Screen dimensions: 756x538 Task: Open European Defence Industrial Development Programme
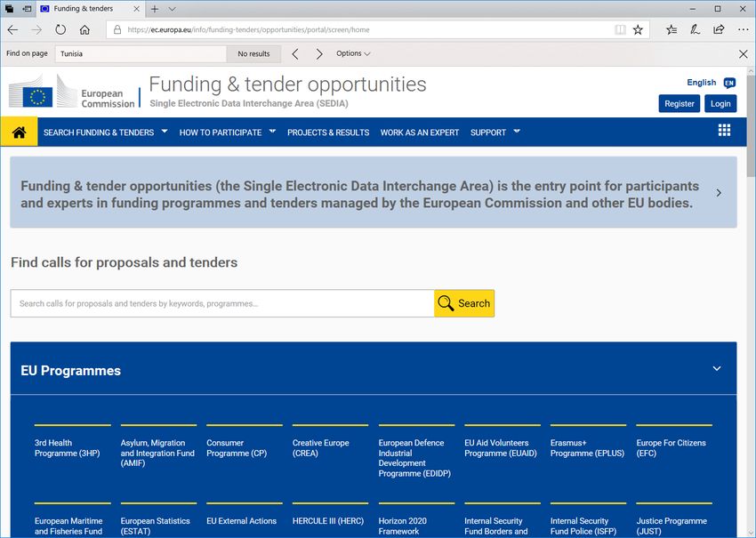tap(414, 458)
